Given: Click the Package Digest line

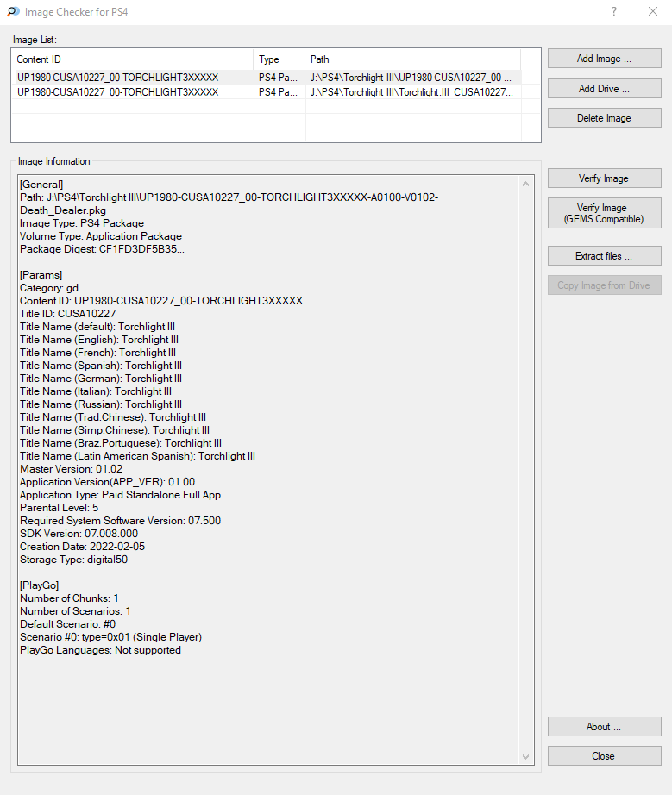Looking at the screenshot, I should (x=102, y=249).
